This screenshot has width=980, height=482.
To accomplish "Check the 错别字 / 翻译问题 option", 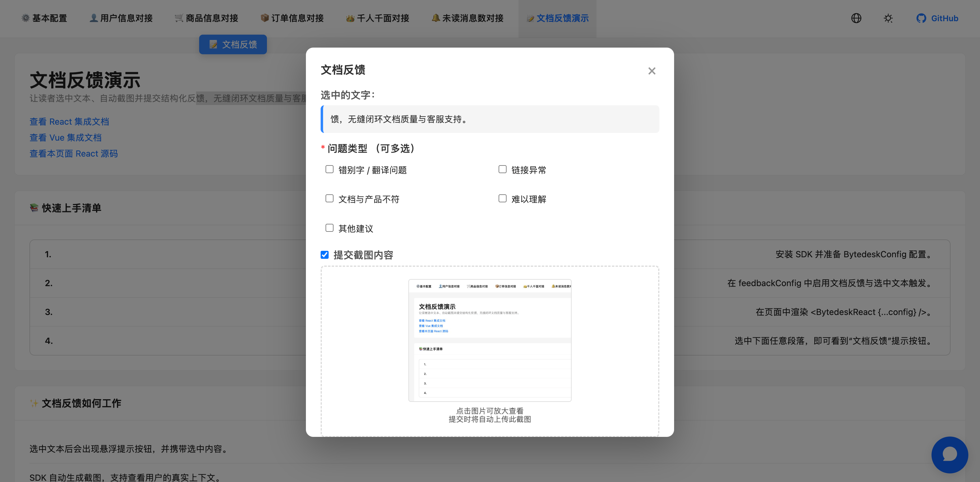I will (x=330, y=169).
